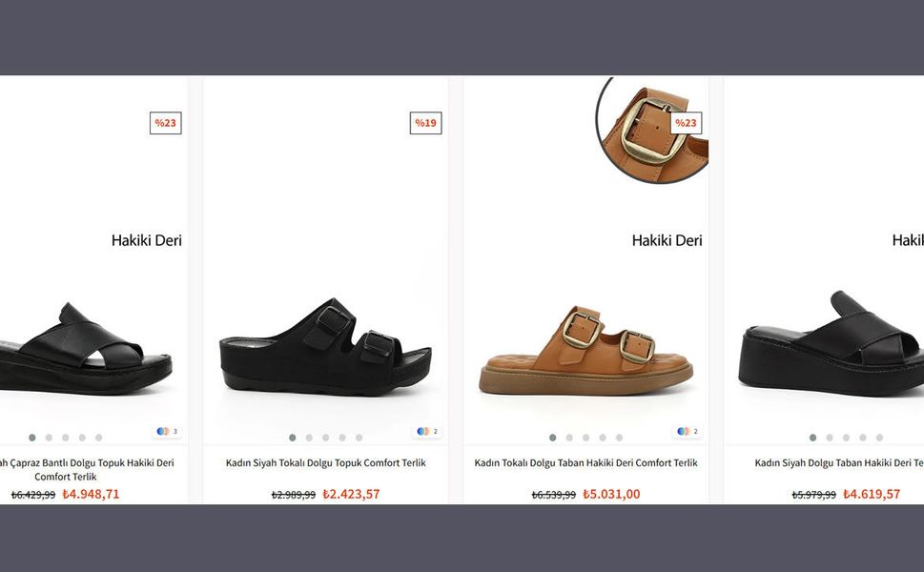The width and height of the screenshot is (924, 572).
Task: Click the black two-buckle slipper product image
Action: pos(325,346)
